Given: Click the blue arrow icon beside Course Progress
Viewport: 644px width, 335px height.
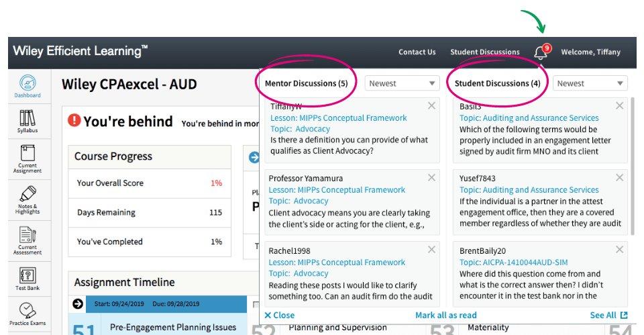Looking at the screenshot, I should (x=254, y=157).
